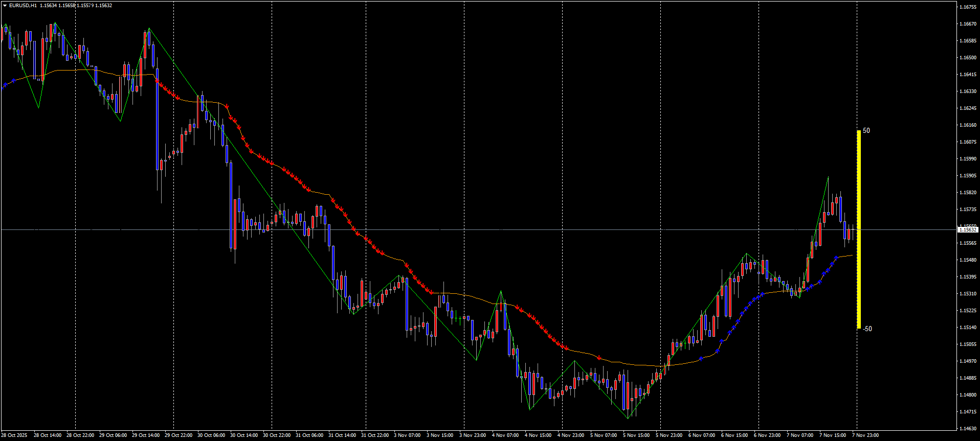The image size is (980, 441).
Task: Click the highlighted 1.15632 current price tag
Action: [x=967, y=230]
